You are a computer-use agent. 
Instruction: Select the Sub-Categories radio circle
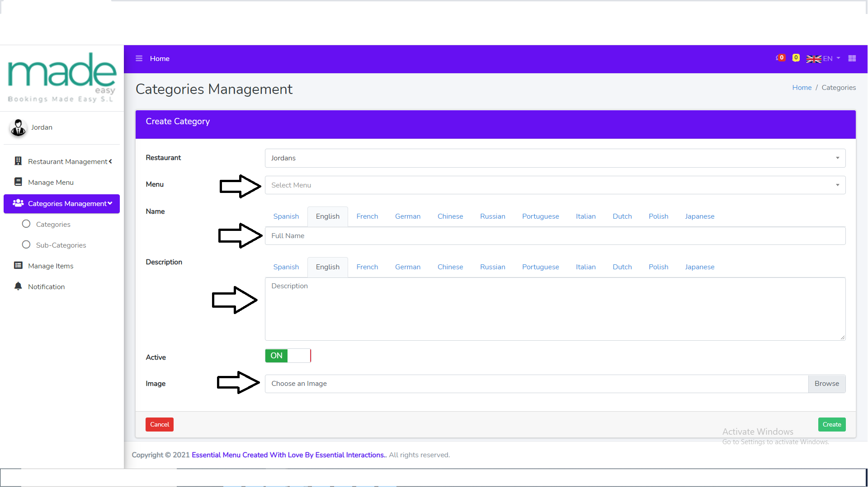pyautogui.click(x=26, y=245)
